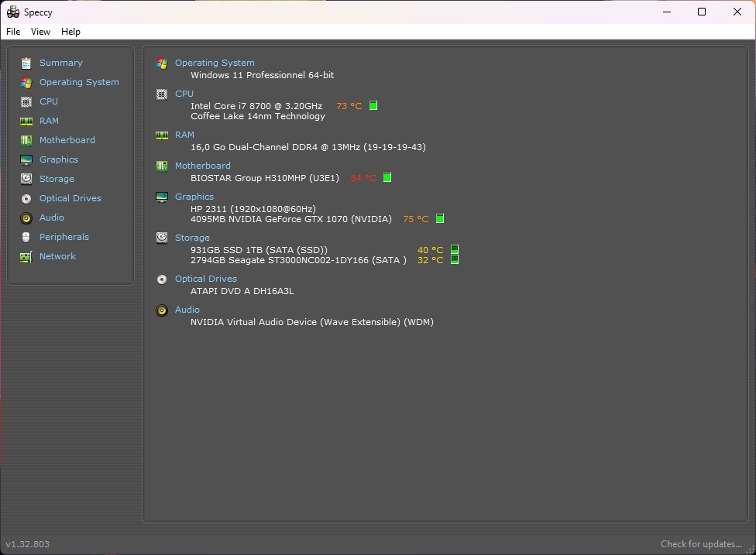This screenshot has height=555, width=756.
Task: Click the 16,0 Go Dual-Channel DDR4 text
Action: pos(308,147)
